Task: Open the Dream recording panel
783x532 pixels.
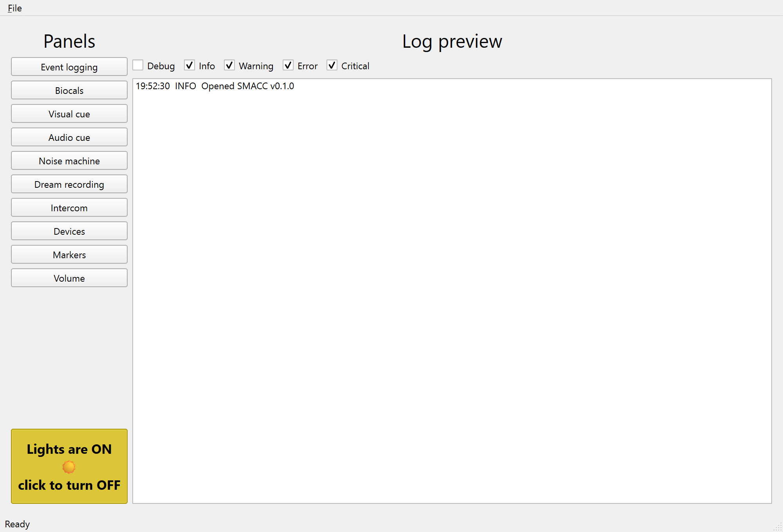Action: pos(69,184)
